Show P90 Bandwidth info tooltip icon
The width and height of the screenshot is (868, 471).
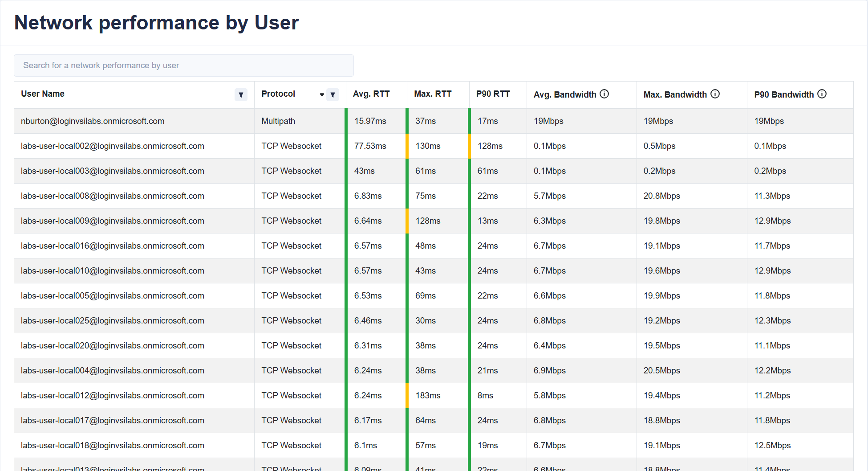click(x=822, y=94)
